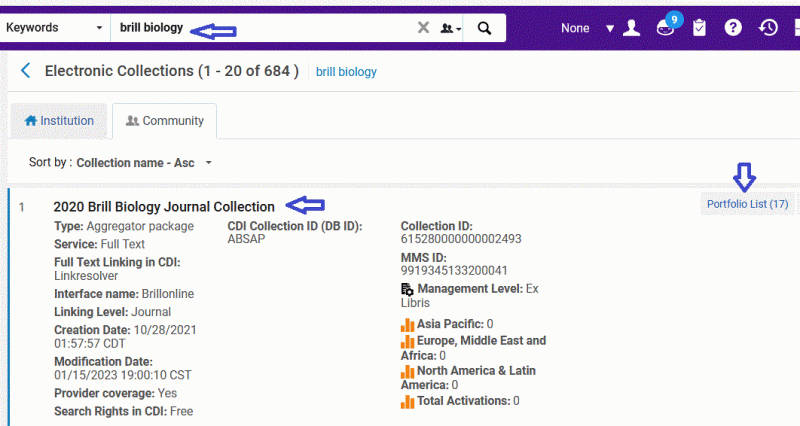
Task: Open the user profile icon
Action: 632,28
